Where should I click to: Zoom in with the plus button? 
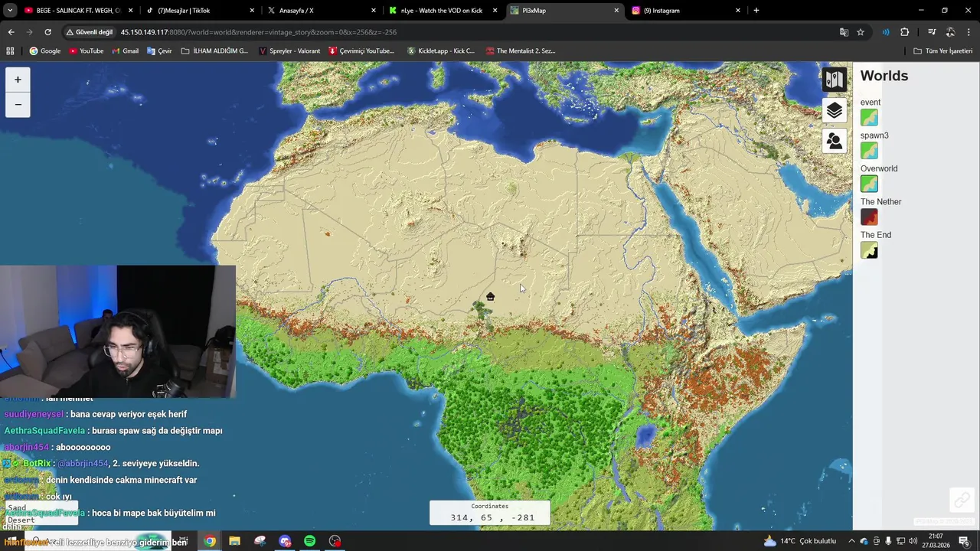pyautogui.click(x=18, y=80)
